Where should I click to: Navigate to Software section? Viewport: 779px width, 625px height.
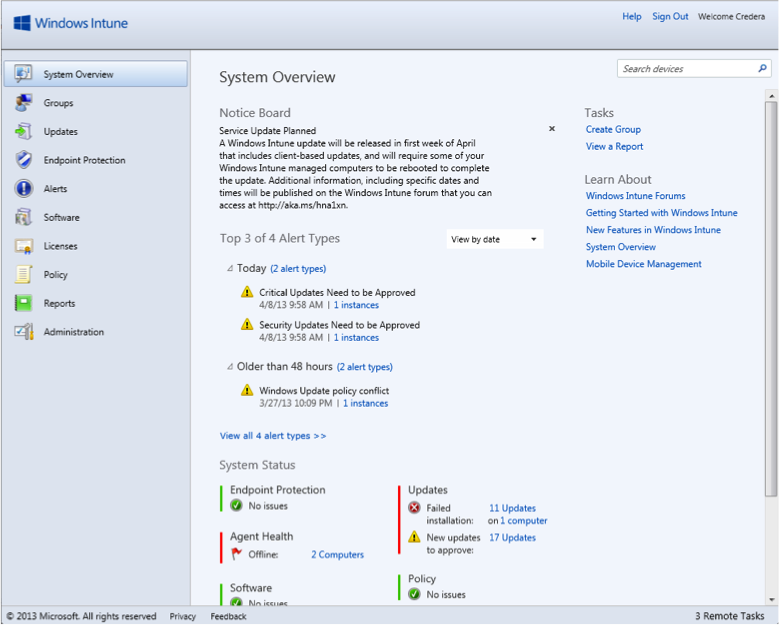click(96, 217)
